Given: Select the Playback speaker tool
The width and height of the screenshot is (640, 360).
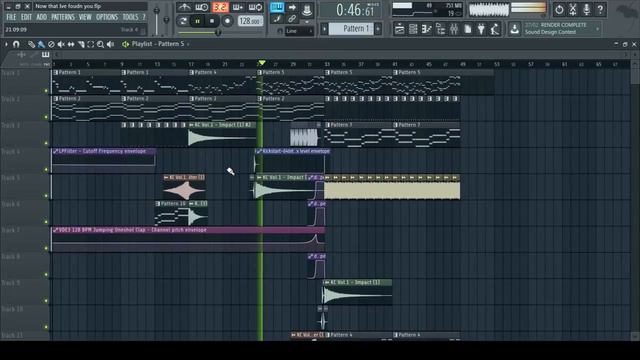Looking at the screenshot, I should click(110, 44).
